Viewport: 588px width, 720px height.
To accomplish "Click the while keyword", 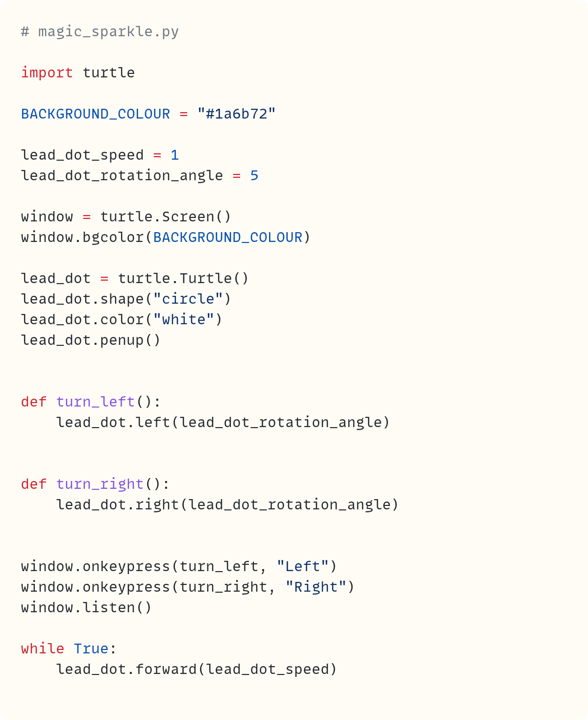I will pyautogui.click(x=42, y=649).
